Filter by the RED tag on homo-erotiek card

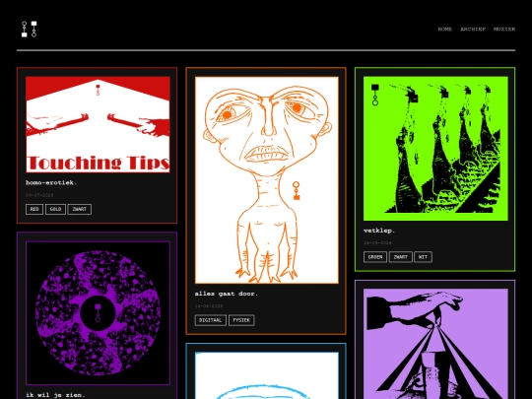34,209
